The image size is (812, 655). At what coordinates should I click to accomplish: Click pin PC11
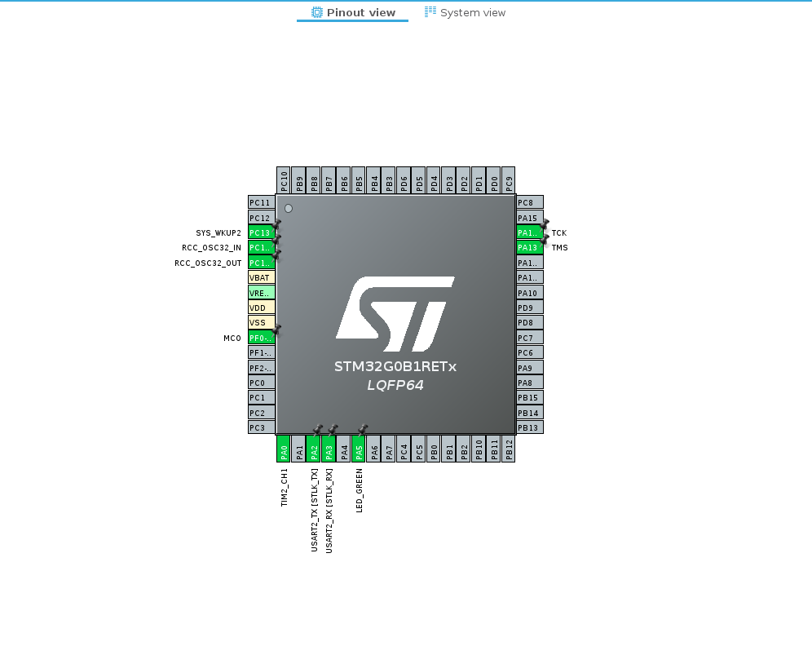pyautogui.click(x=262, y=202)
